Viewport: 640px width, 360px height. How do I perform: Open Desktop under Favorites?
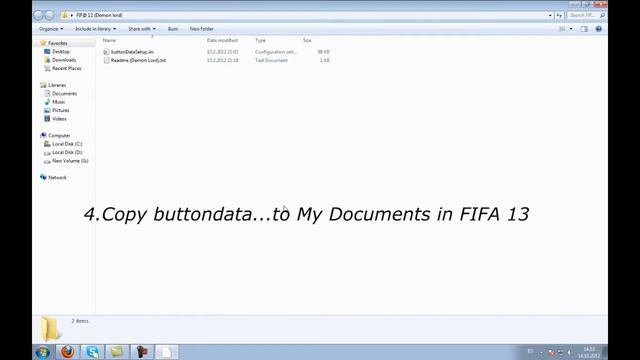coord(61,52)
